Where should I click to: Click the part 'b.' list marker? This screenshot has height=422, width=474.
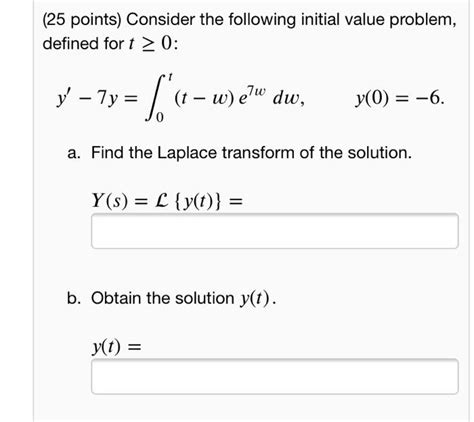[x=74, y=298]
